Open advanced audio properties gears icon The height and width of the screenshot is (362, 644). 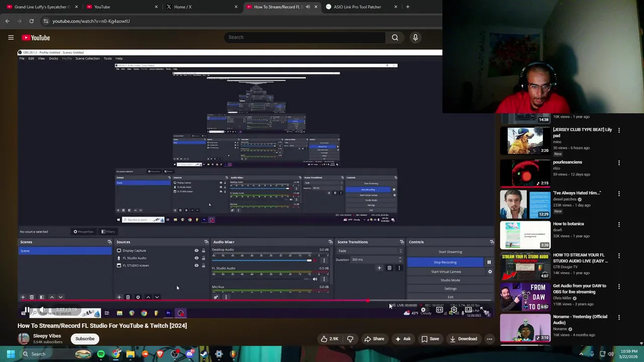pyautogui.click(x=216, y=297)
